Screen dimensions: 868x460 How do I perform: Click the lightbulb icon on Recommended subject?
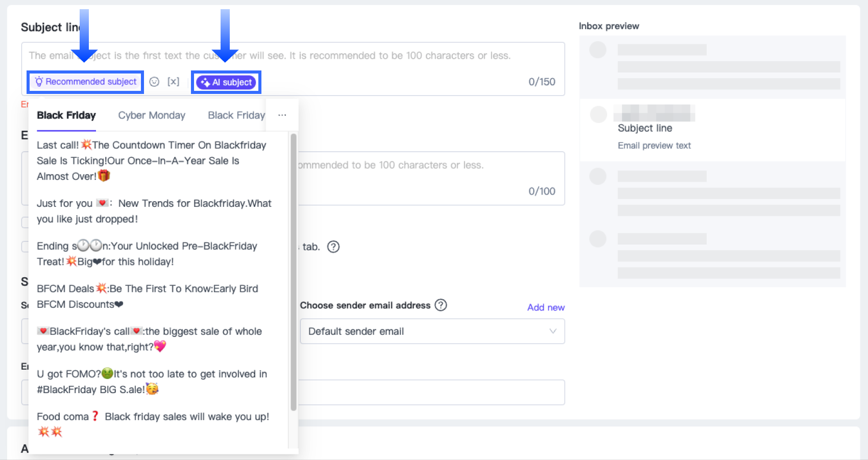coord(38,82)
